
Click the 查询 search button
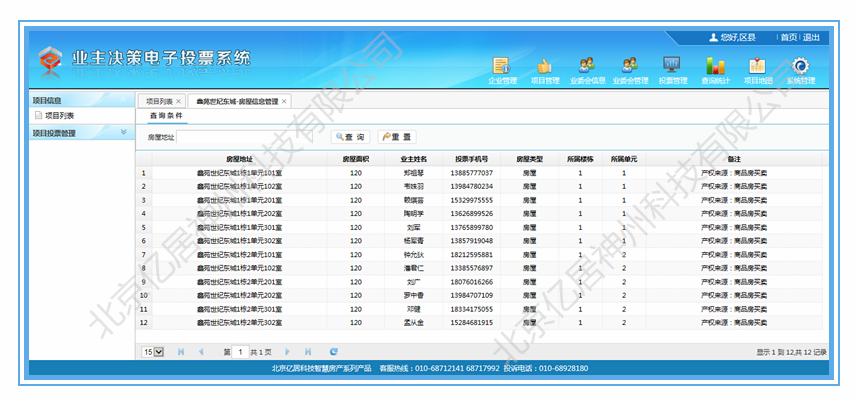(x=350, y=137)
